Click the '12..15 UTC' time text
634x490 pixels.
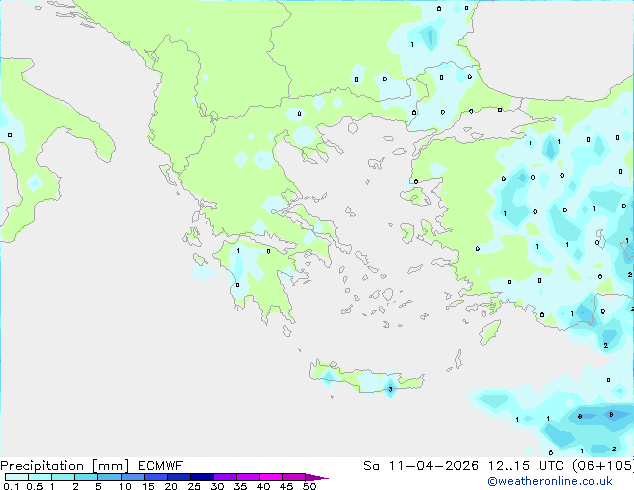click(526, 466)
